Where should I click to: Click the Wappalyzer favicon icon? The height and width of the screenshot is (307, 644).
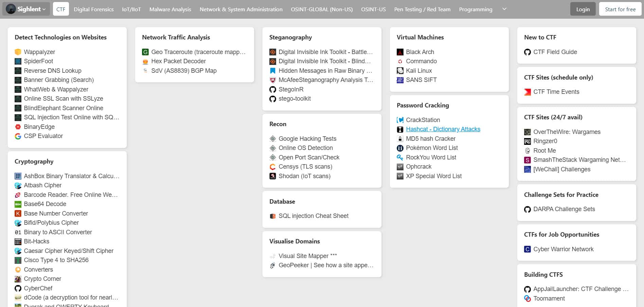pyautogui.click(x=18, y=52)
